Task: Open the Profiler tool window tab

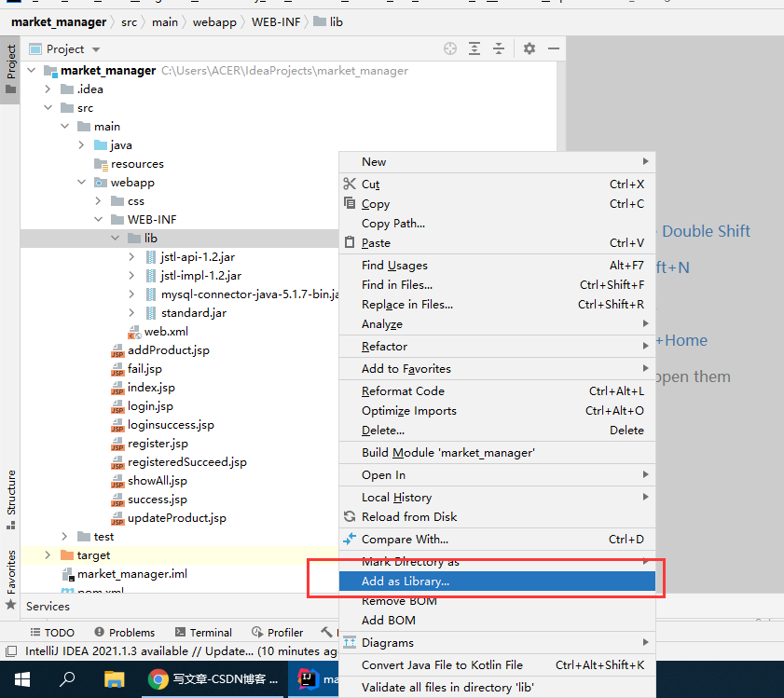Action: pos(278,633)
